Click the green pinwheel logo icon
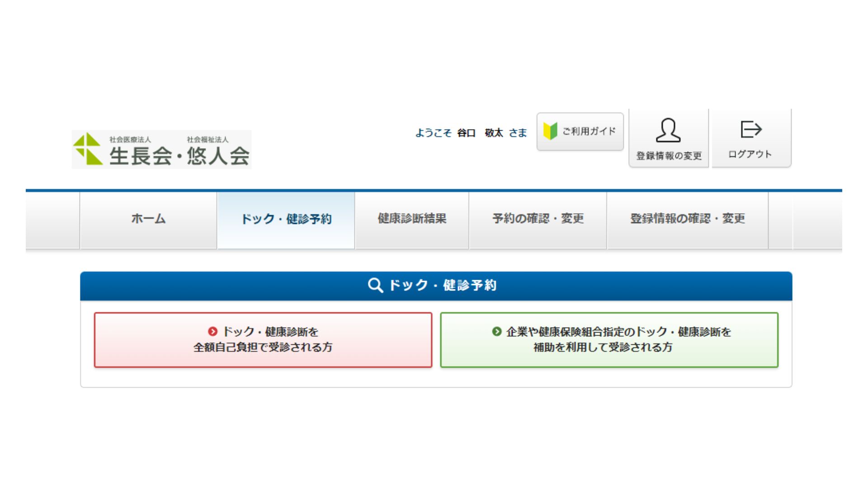 click(87, 149)
